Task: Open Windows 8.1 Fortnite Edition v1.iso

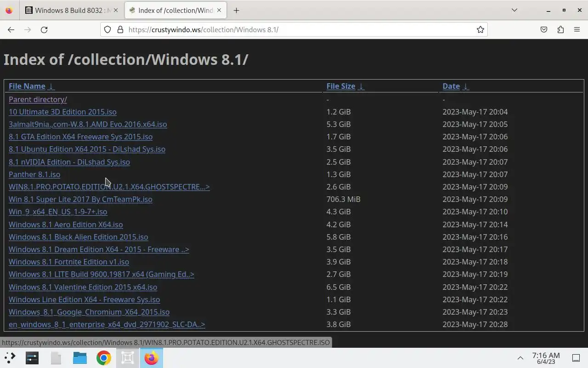Action: [69, 262]
